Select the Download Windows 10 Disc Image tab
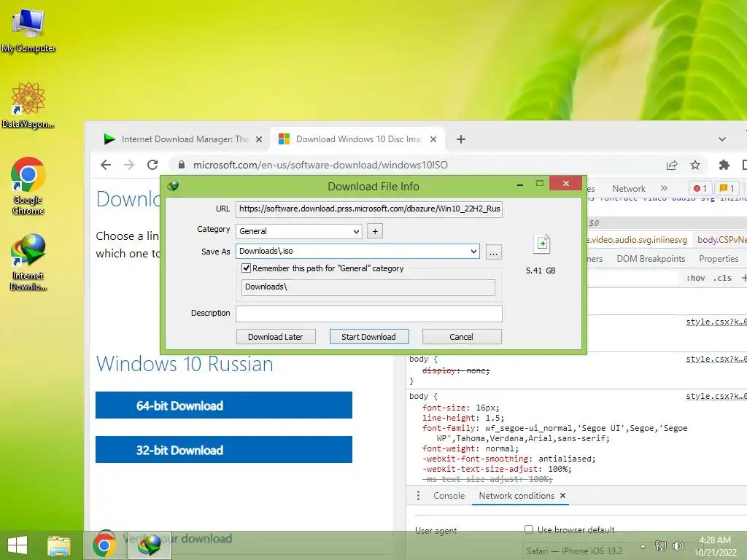 (x=357, y=139)
